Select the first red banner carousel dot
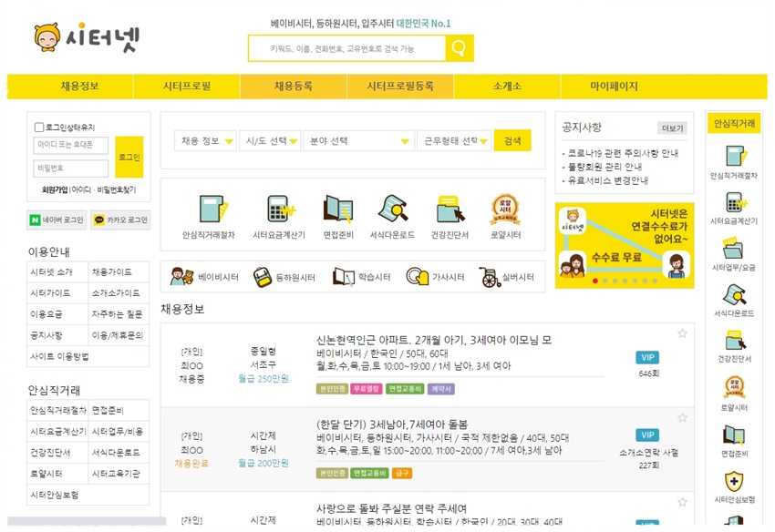Viewport: 775px width, 532px height. (x=595, y=281)
